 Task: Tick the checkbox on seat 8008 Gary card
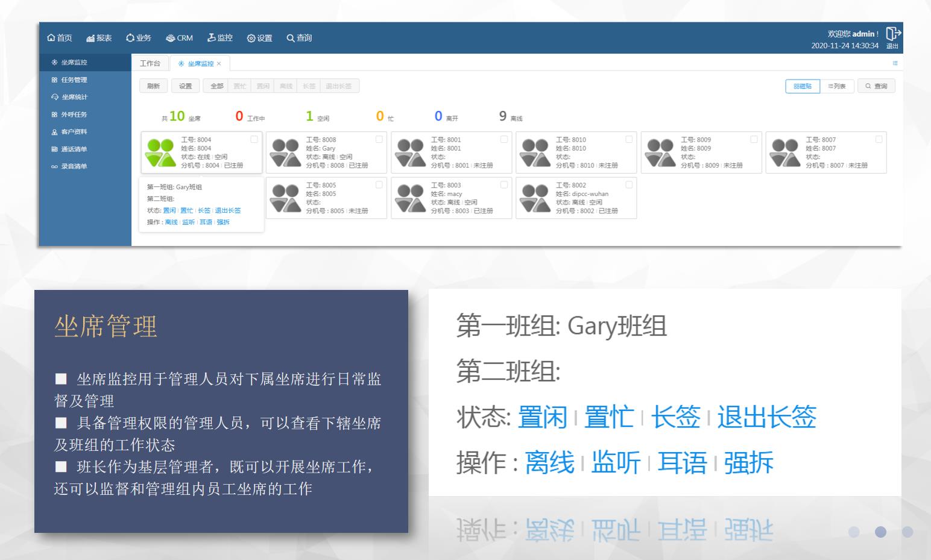pyautogui.click(x=379, y=139)
